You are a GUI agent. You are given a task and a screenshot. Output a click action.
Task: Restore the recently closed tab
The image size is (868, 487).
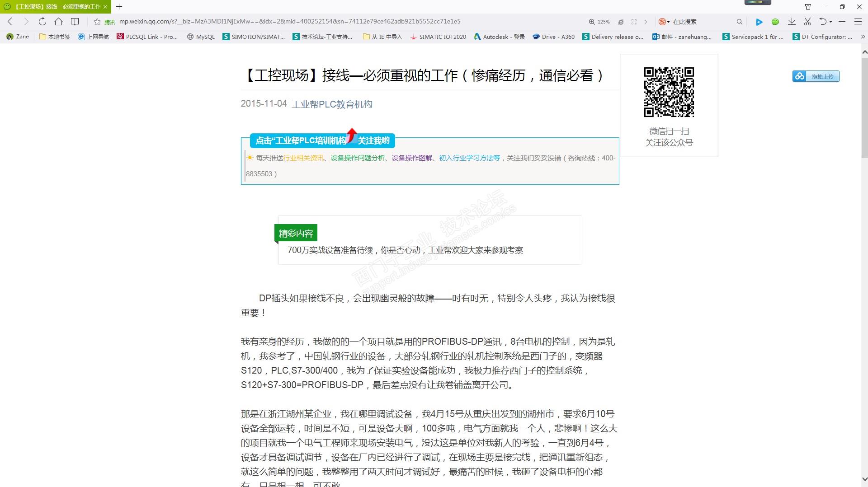(823, 21)
